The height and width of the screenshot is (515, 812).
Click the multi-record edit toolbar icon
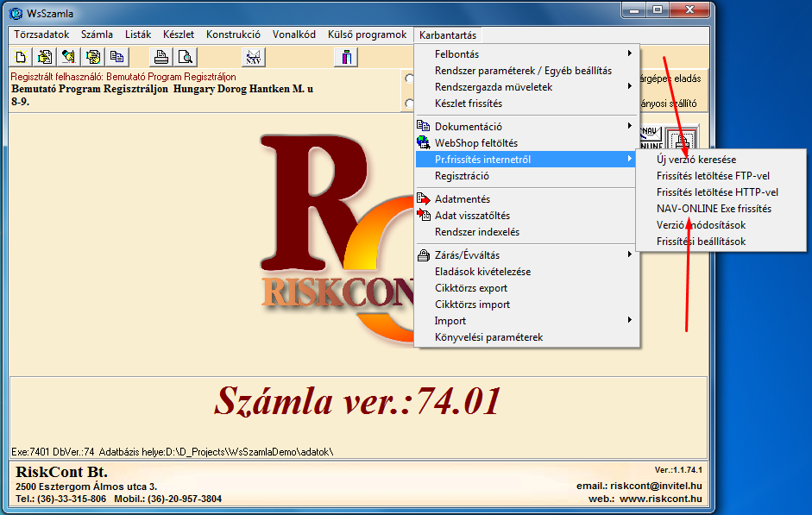[91, 57]
